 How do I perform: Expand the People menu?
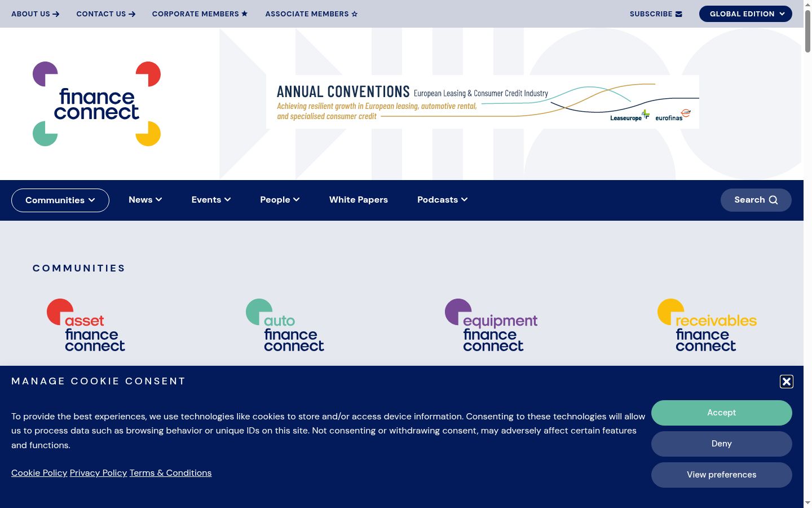tap(280, 200)
